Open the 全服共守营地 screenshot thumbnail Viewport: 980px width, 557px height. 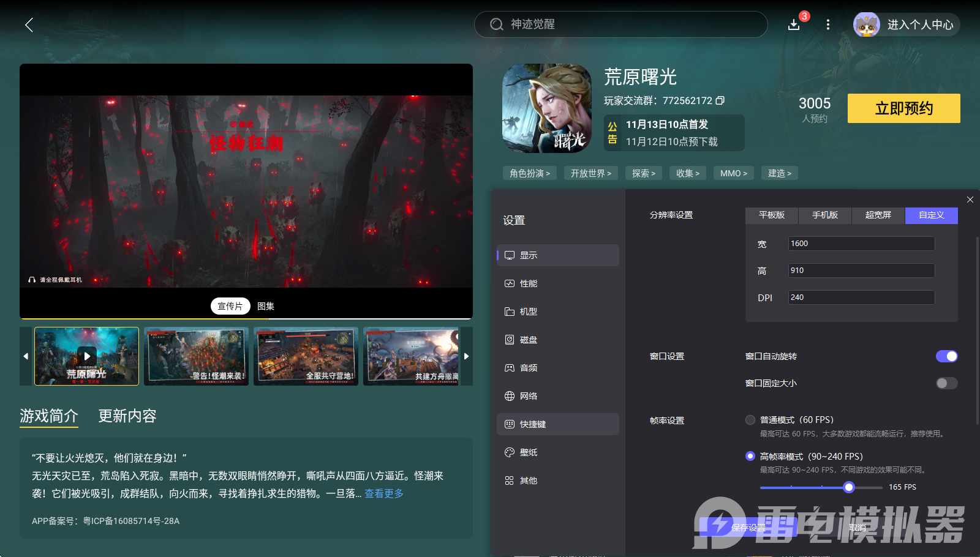[x=306, y=356]
